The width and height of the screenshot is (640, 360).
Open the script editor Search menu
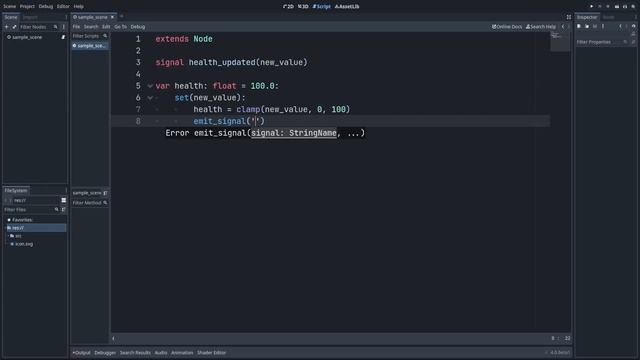point(91,27)
